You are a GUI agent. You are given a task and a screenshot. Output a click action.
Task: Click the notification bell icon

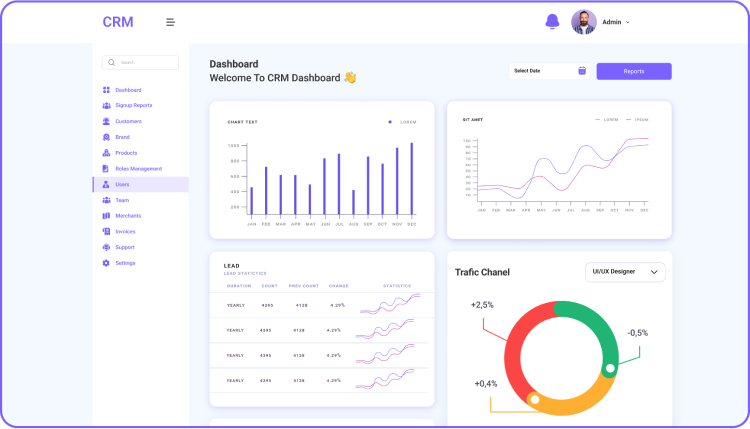pyautogui.click(x=552, y=22)
